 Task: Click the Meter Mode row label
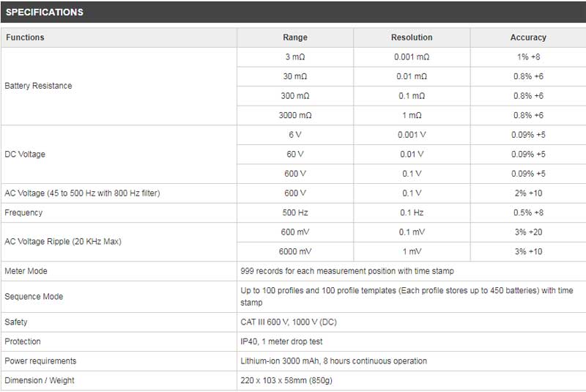click(x=26, y=271)
